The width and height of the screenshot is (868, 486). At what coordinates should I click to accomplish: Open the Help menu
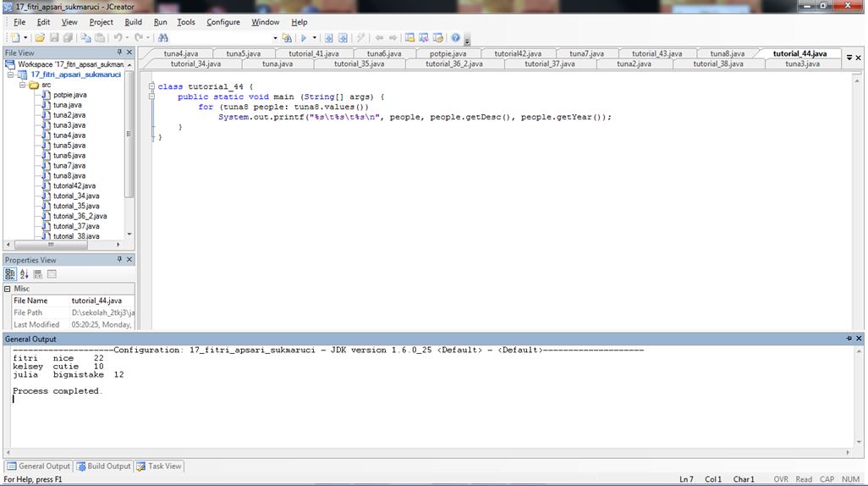tap(299, 22)
